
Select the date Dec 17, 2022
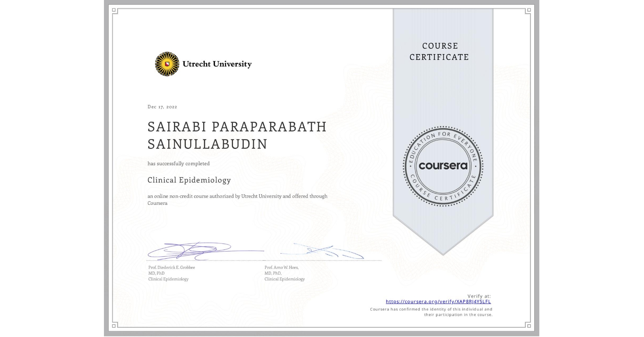(162, 106)
